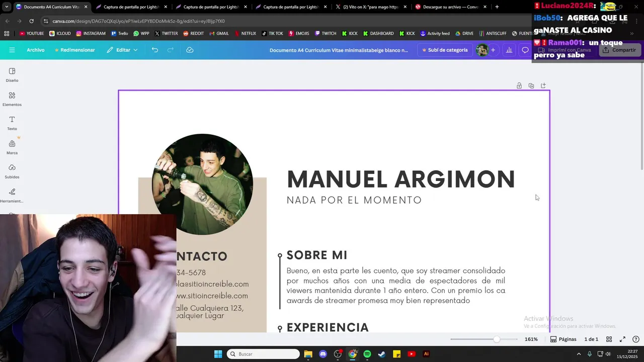Click the account avatar in header
Viewport: 644px width, 362px height.
click(x=482, y=50)
